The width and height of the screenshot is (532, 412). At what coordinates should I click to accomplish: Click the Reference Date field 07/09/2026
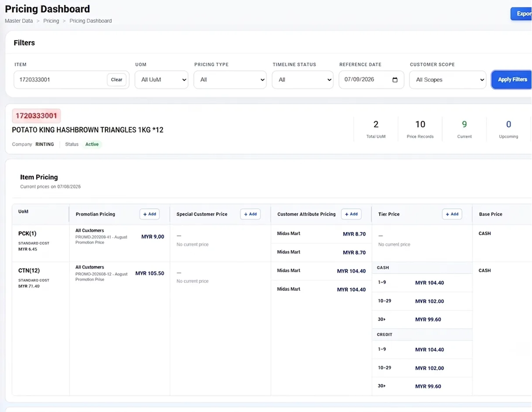371,80
